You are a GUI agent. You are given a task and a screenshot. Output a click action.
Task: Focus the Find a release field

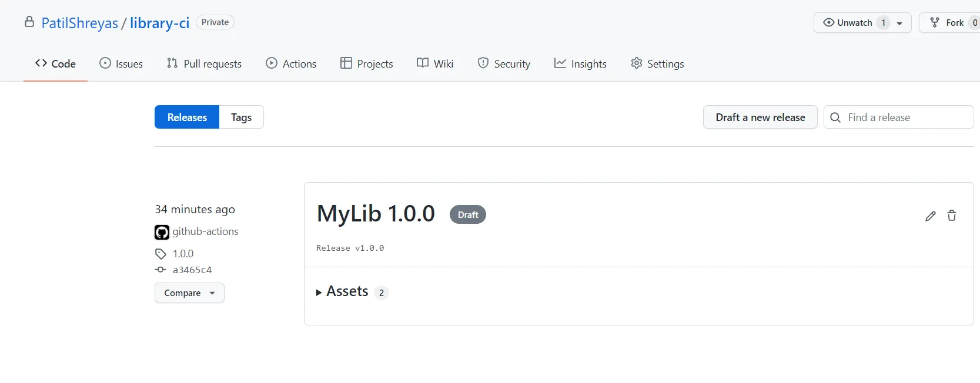tap(905, 117)
